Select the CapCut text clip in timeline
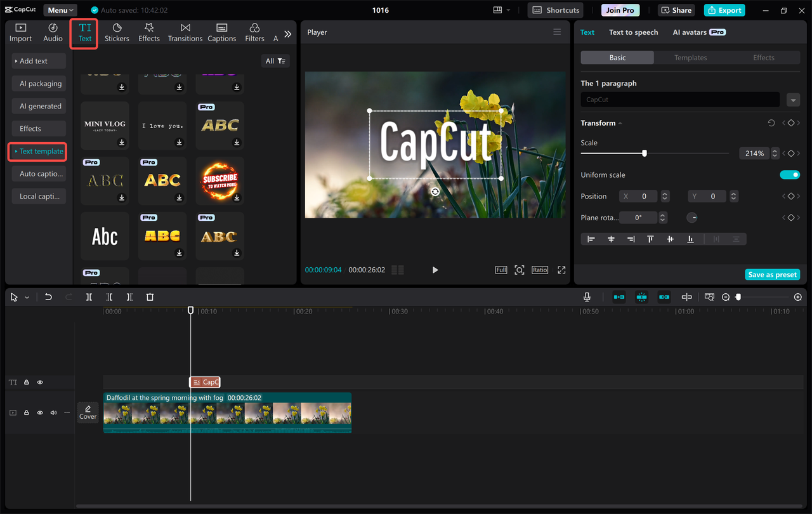Image resolution: width=812 pixels, height=514 pixels. pos(205,382)
